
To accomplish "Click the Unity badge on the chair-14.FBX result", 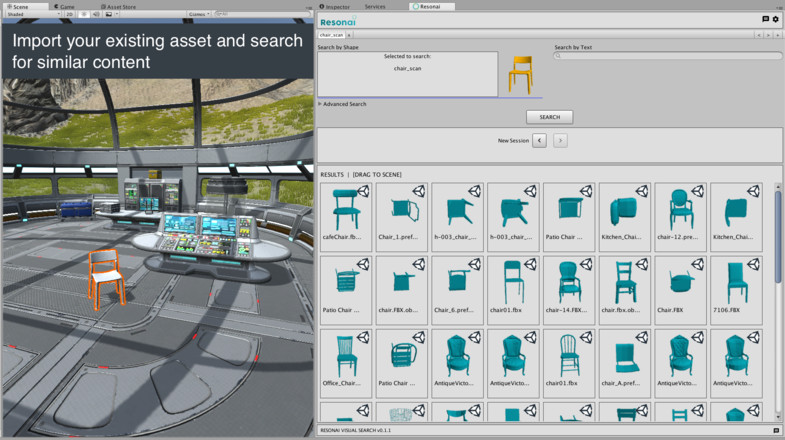I will [586, 264].
